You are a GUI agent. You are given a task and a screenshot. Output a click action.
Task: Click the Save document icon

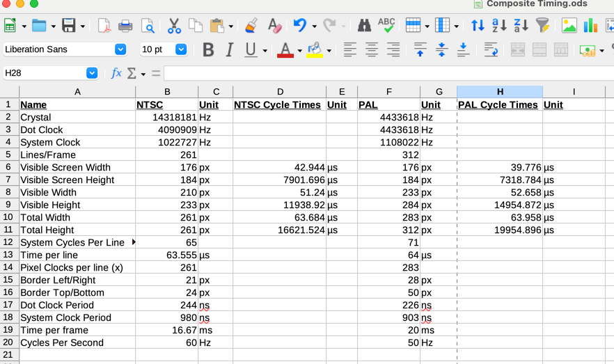[x=68, y=26]
